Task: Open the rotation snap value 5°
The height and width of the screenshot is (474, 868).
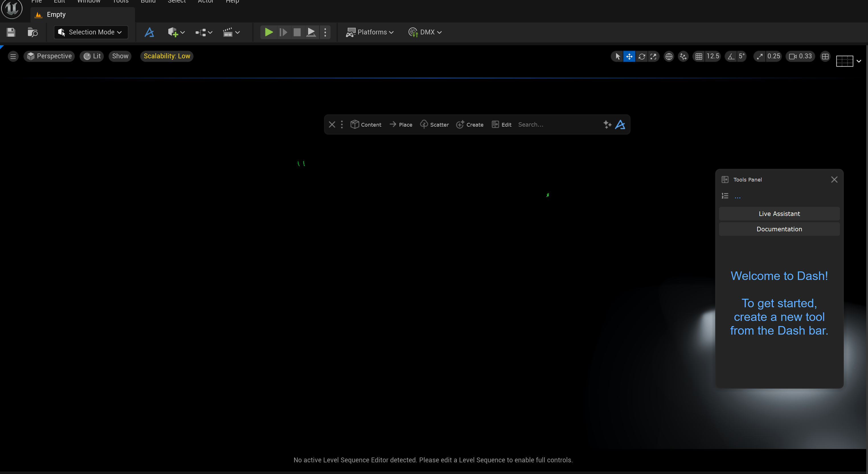Action: tap(742, 56)
